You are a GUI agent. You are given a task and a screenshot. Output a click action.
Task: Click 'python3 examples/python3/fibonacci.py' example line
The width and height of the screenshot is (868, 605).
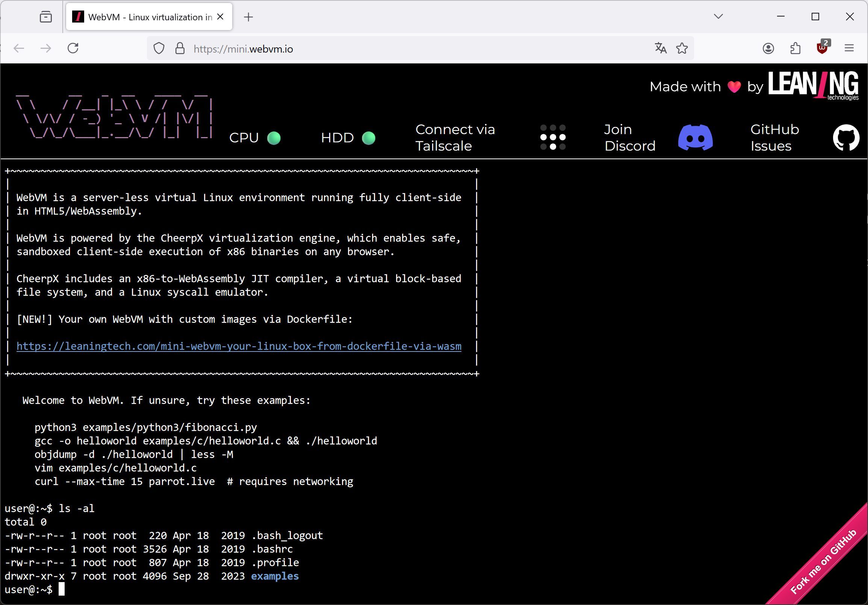click(146, 427)
